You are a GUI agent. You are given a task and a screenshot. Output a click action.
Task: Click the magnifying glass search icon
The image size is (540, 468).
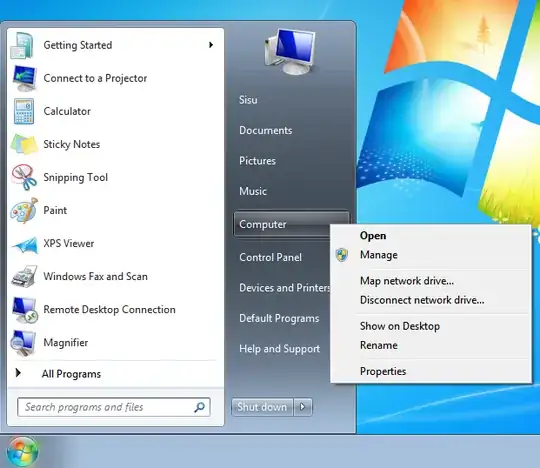click(x=199, y=407)
